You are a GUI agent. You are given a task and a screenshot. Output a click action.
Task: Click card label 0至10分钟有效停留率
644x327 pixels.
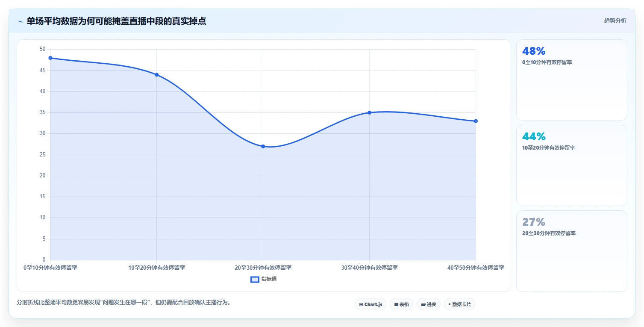click(547, 62)
